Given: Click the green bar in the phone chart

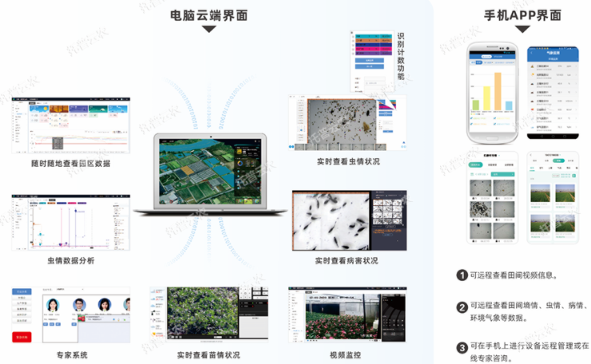Looking at the screenshot, I should [476, 105].
